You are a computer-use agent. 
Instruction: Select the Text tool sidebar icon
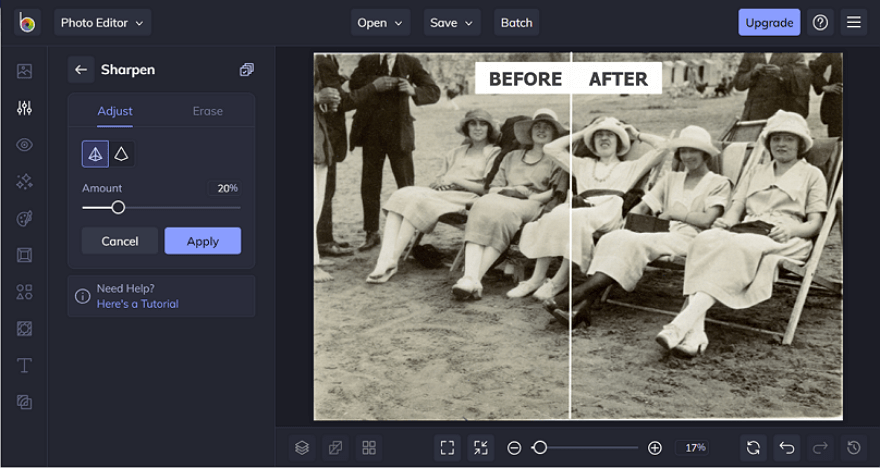point(24,365)
